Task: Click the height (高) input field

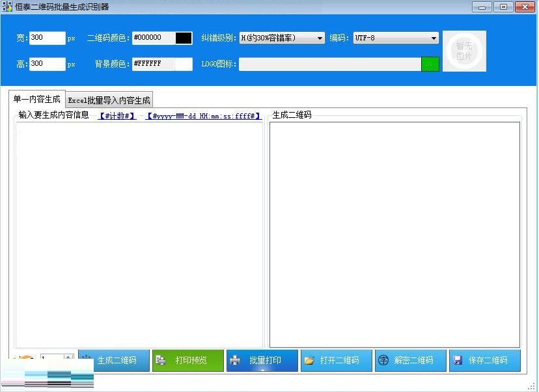Action: pyautogui.click(x=47, y=64)
